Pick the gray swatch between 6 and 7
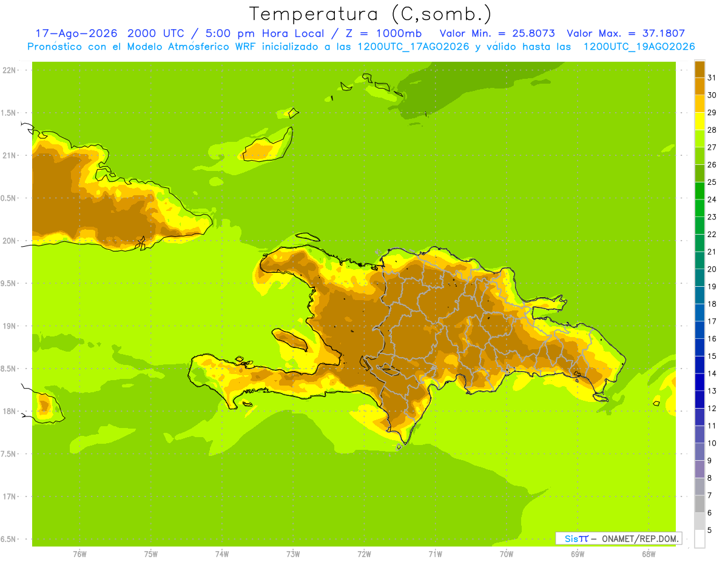 [699, 504]
